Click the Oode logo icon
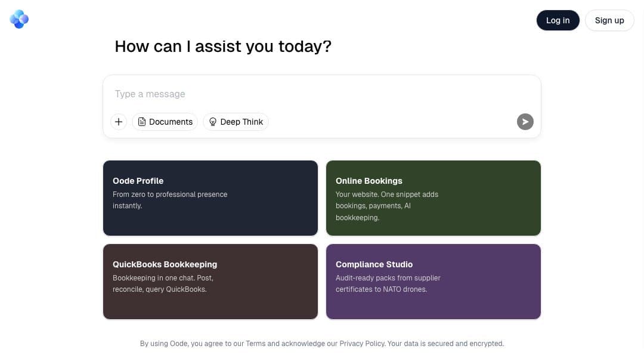This screenshot has width=644, height=358. (18, 18)
